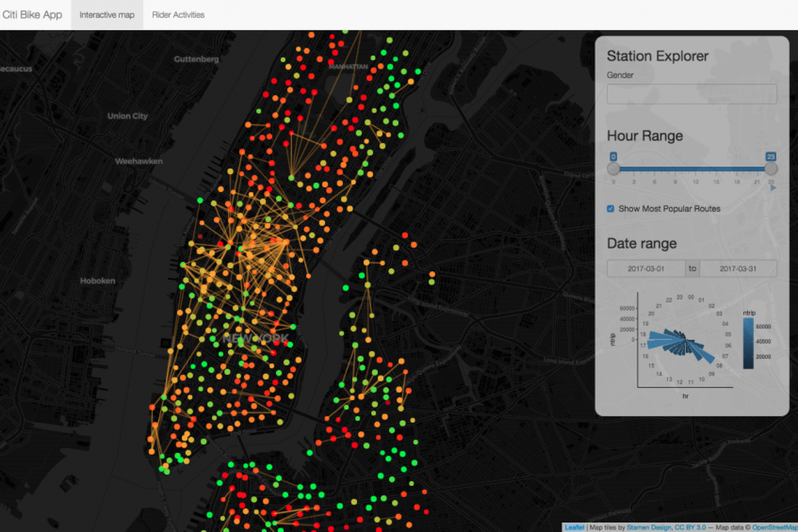Uncheck Show Most Popular Routes checkbox
798x532 pixels.
coord(610,209)
